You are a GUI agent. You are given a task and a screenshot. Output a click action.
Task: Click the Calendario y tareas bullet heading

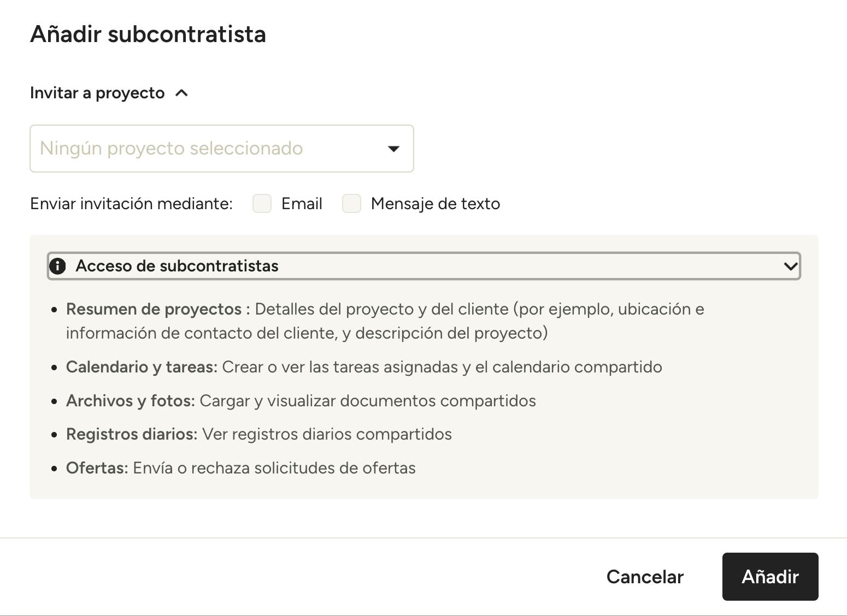pos(142,367)
